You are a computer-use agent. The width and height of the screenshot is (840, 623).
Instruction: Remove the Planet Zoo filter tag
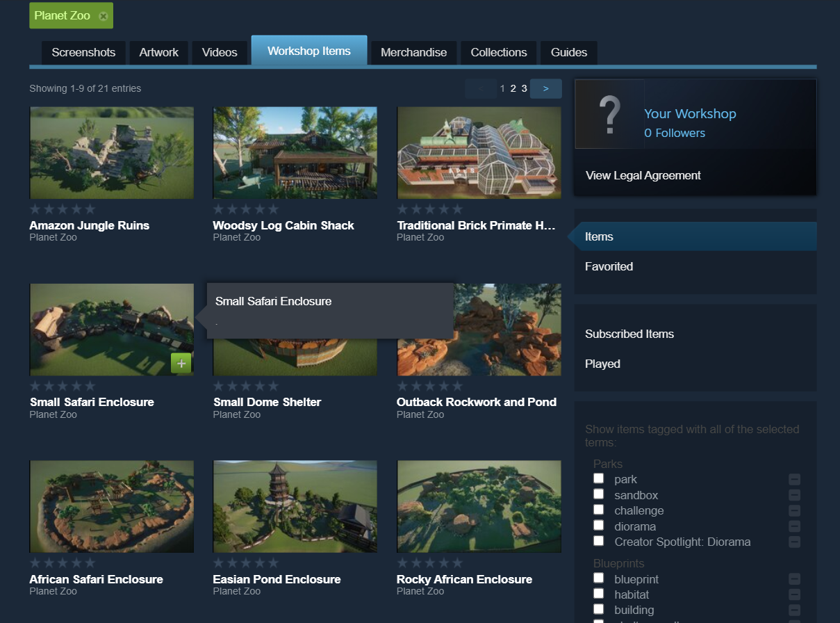pyautogui.click(x=104, y=16)
